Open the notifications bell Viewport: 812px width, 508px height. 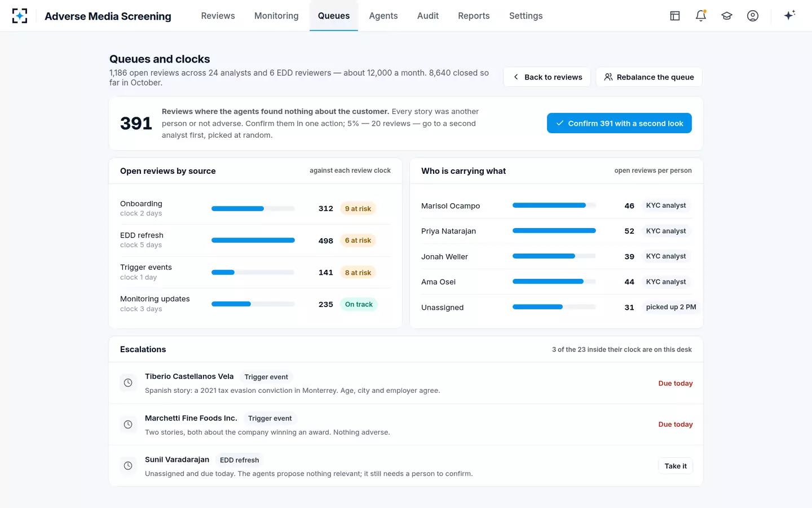(x=701, y=16)
